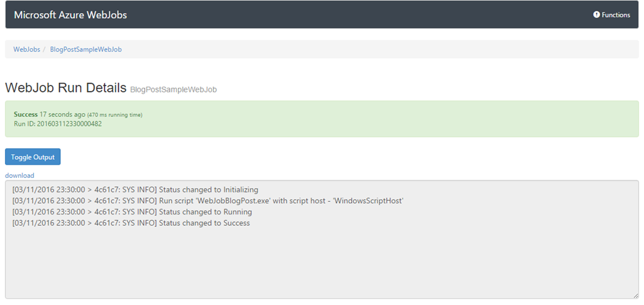This screenshot has height=305, width=644.
Task: Click the '17 seconds ago' timestamp
Action: (x=62, y=114)
